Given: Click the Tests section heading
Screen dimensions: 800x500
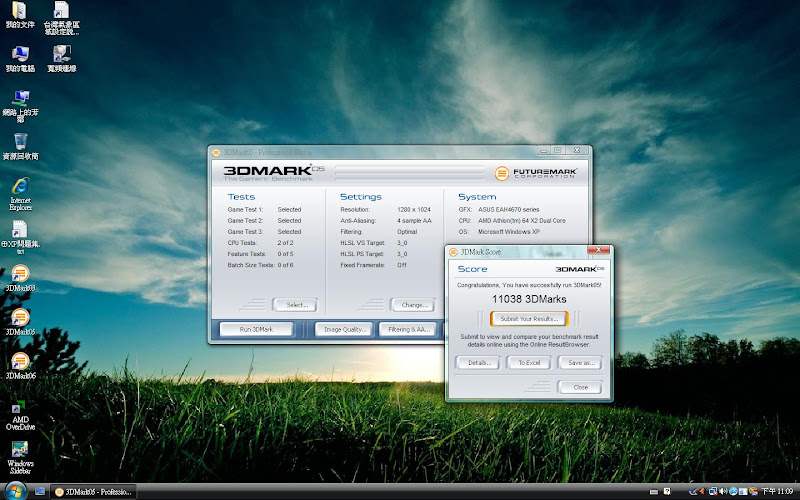Looking at the screenshot, I should pyautogui.click(x=241, y=197).
